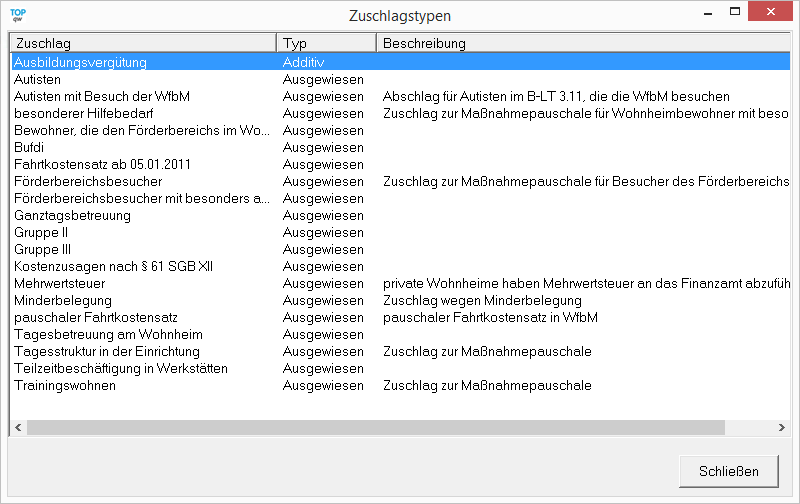Screen dimensions: 800x504
Task: Maximize the Zuschlagstypen window
Action: coord(735,12)
